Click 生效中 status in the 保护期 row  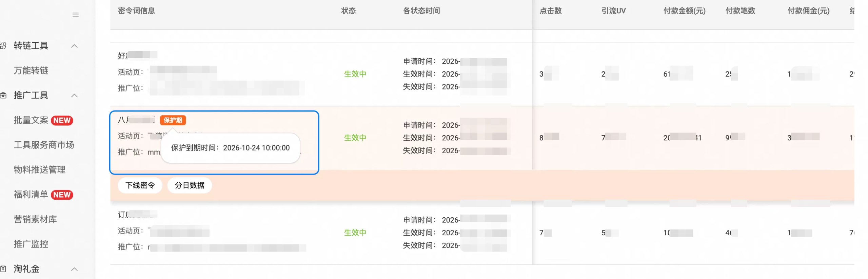click(x=355, y=138)
